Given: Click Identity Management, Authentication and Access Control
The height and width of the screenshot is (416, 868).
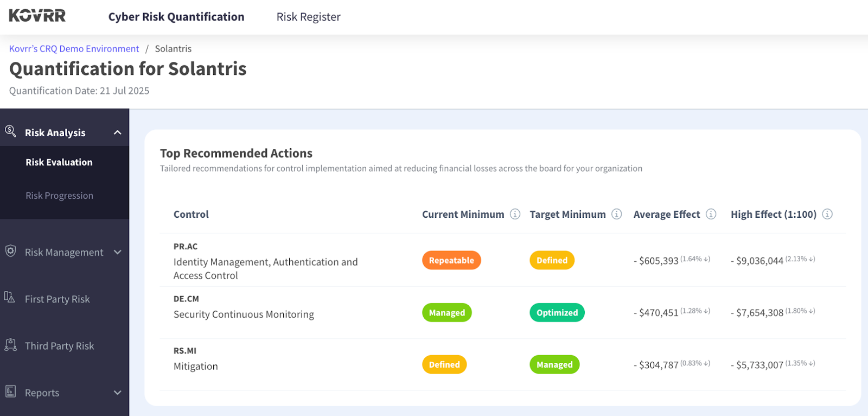Looking at the screenshot, I should [x=265, y=269].
